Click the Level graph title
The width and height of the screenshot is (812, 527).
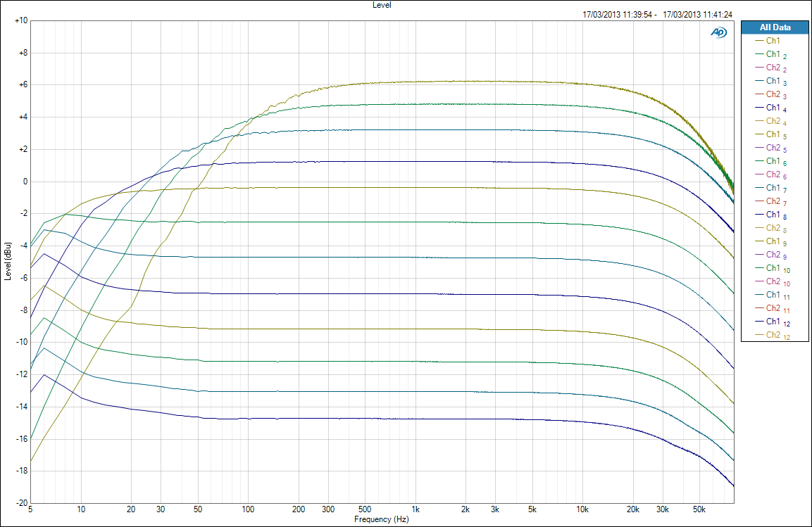[x=382, y=5]
